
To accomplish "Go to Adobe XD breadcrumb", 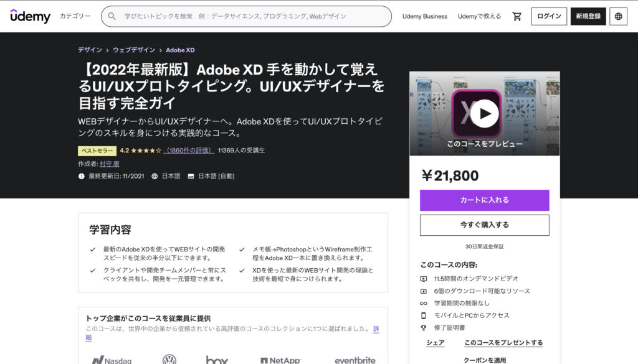I will [180, 50].
